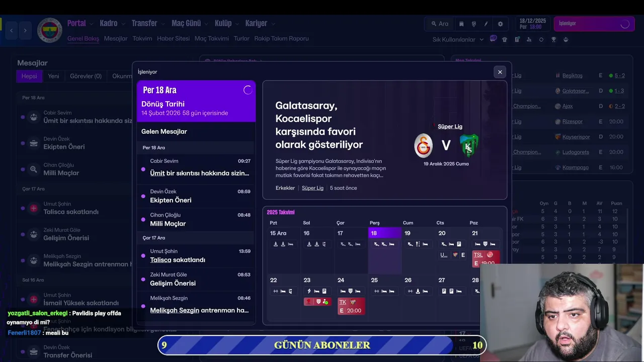Image resolution: width=644 pixels, height=362 pixels.
Task: Open the Haber Sitesi tab
Action: pyautogui.click(x=173, y=39)
